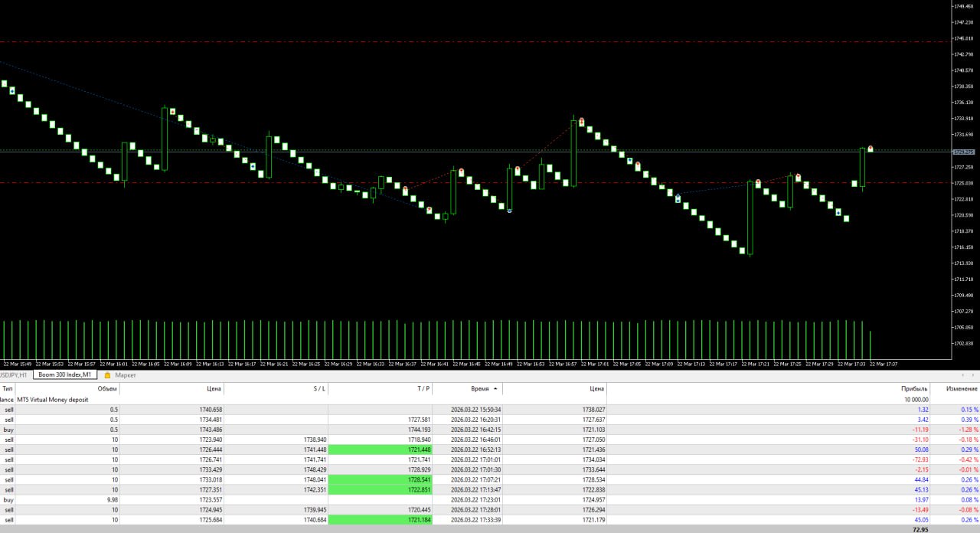
Task: Click the T / P column header
Action: 423,389
